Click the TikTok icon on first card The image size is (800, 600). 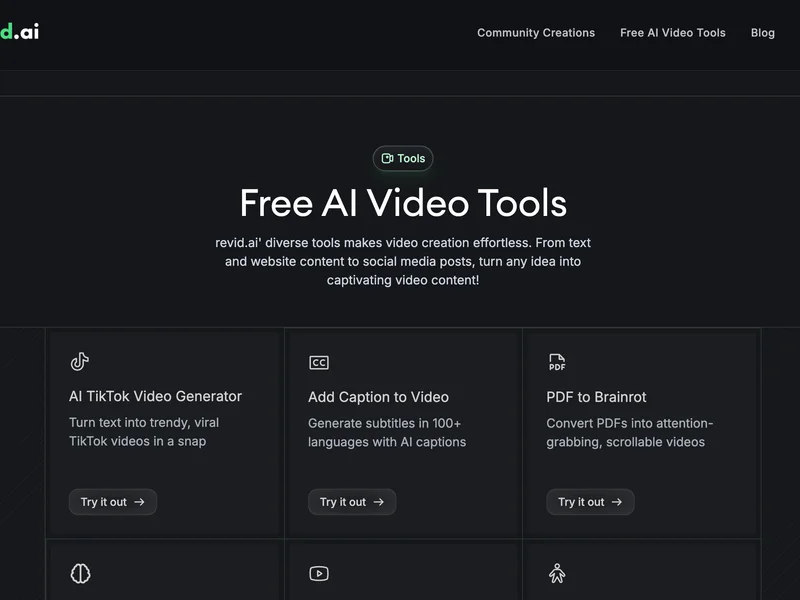point(80,362)
